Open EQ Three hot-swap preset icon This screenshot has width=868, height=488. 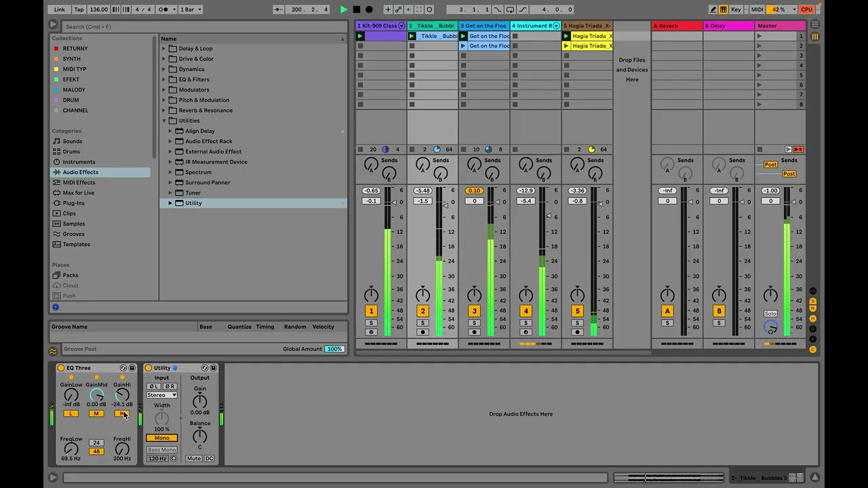[123, 368]
